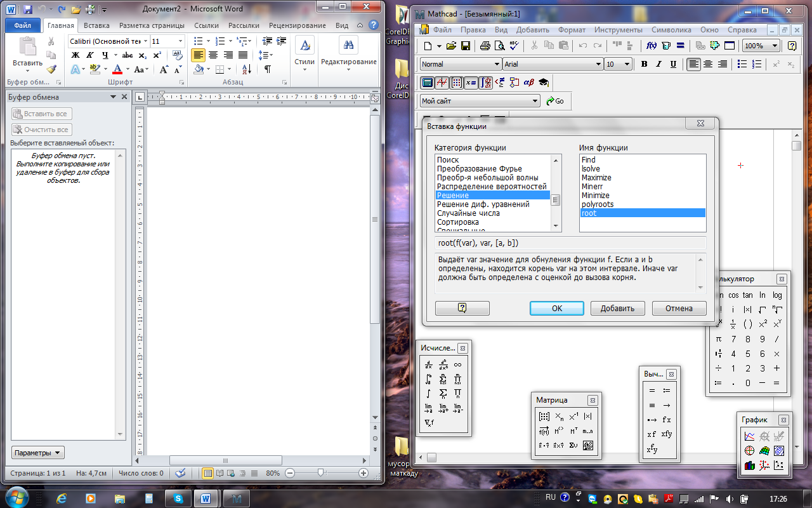Insert 3D bar chart from the График palette
This screenshot has width=812, height=508.
pyautogui.click(x=750, y=465)
